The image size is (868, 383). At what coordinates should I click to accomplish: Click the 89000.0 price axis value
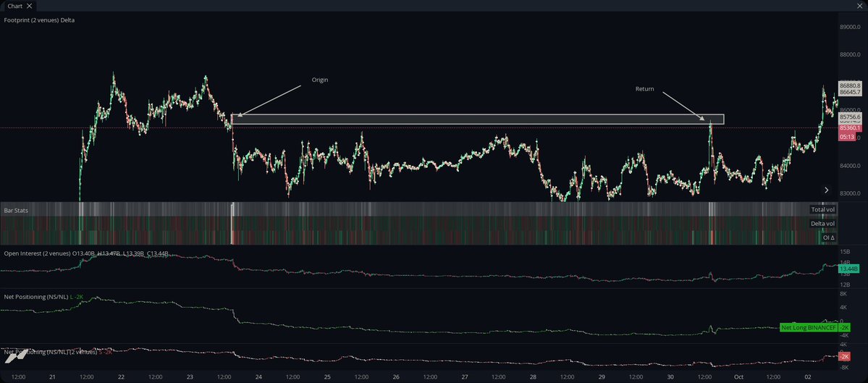[x=851, y=27]
